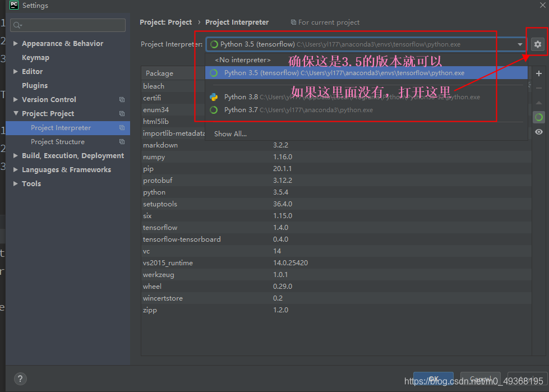549x392 pixels.
Task: Click version 14.0.25420 of vs2015_runtime
Action: click(290, 263)
